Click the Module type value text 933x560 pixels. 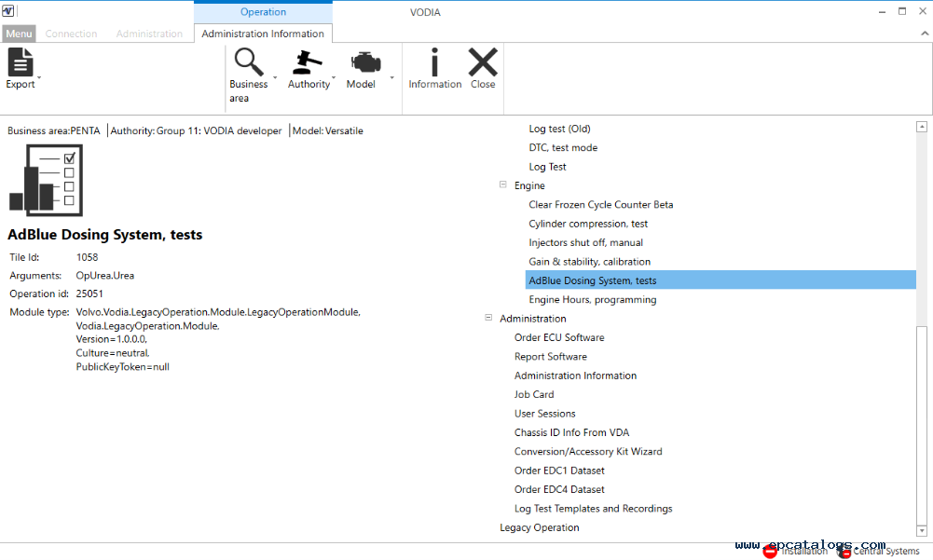click(218, 339)
